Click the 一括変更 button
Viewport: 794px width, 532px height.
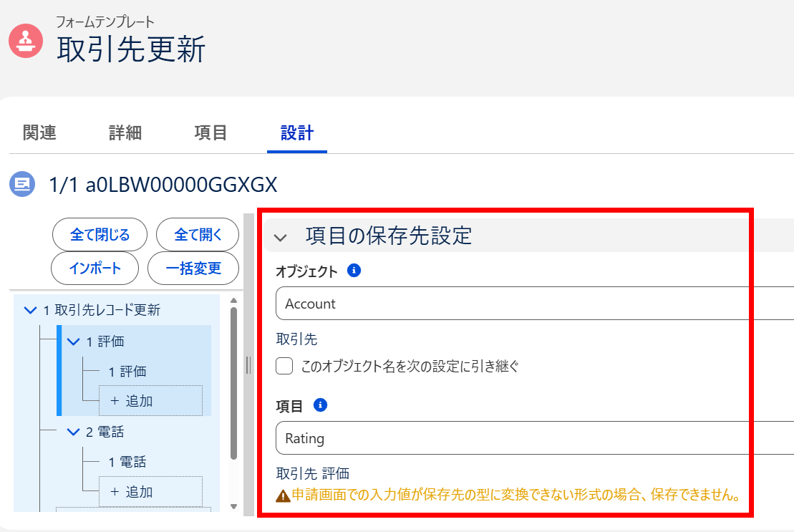coord(193,269)
